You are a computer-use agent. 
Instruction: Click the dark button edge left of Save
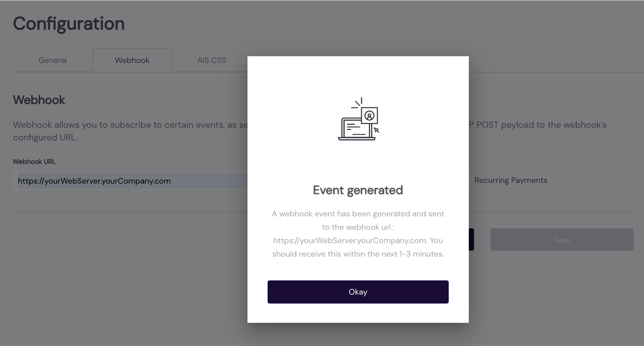471,240
